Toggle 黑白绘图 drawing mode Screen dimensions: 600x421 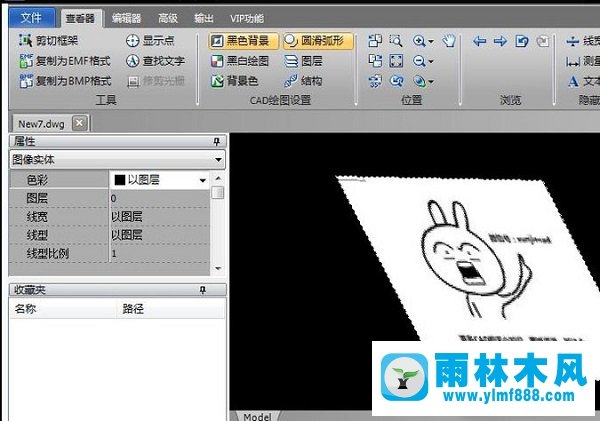240,61
